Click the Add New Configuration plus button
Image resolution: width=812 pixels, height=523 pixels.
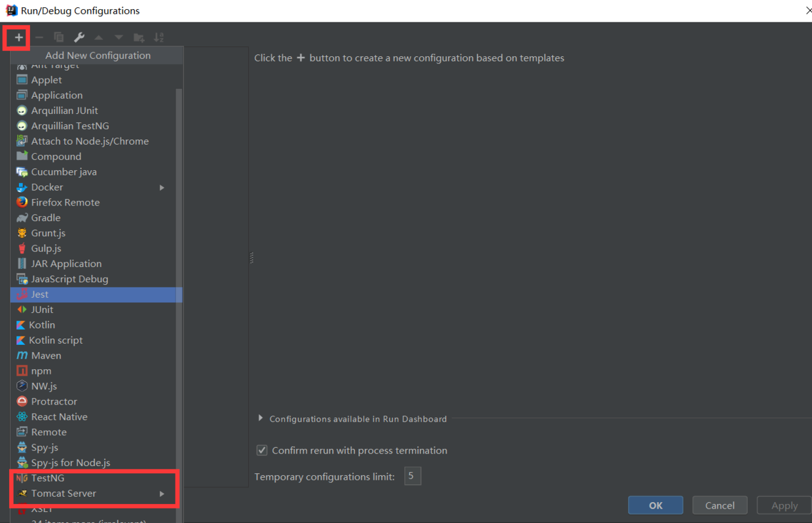click(x=18, y=37)
